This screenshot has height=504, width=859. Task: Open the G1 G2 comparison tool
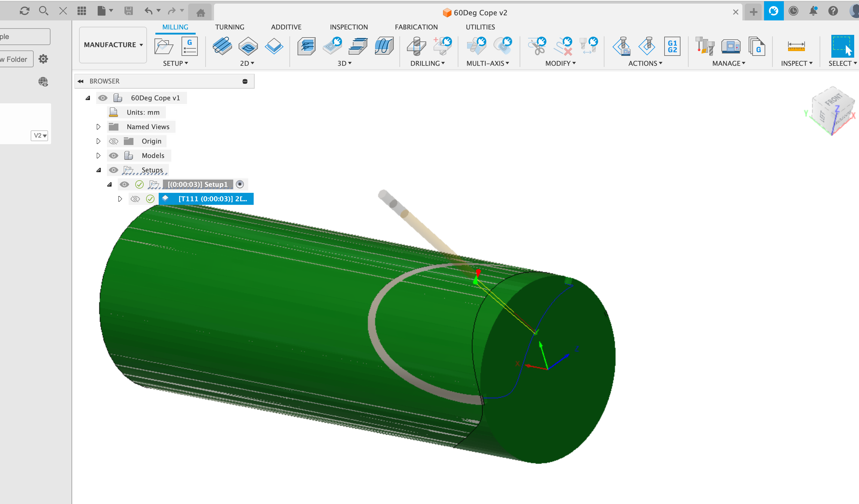[x=672, y=47]
